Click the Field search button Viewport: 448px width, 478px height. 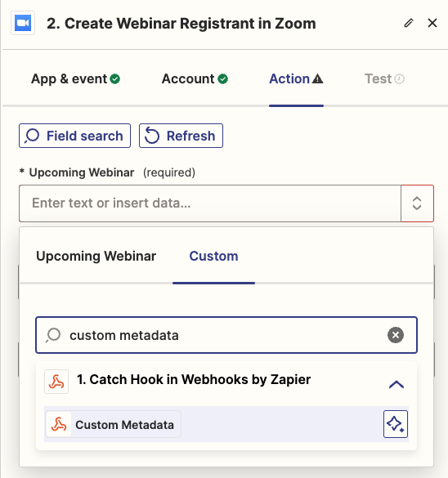pos(74,136)
